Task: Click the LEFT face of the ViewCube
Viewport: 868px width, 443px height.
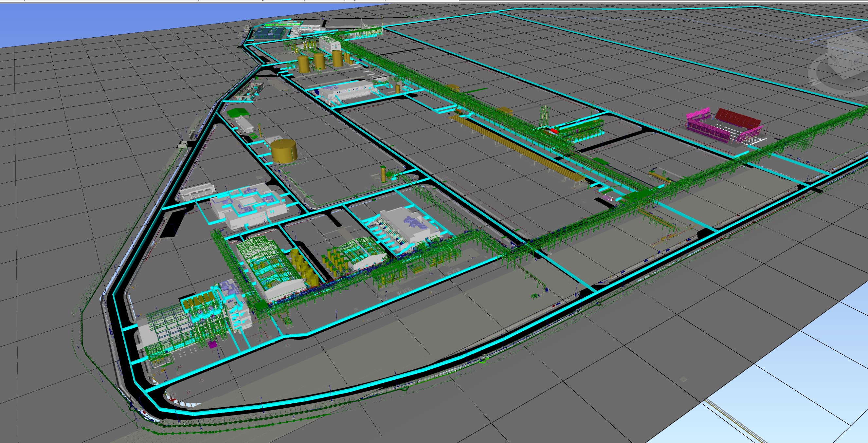Action: (x=856, y=62)
